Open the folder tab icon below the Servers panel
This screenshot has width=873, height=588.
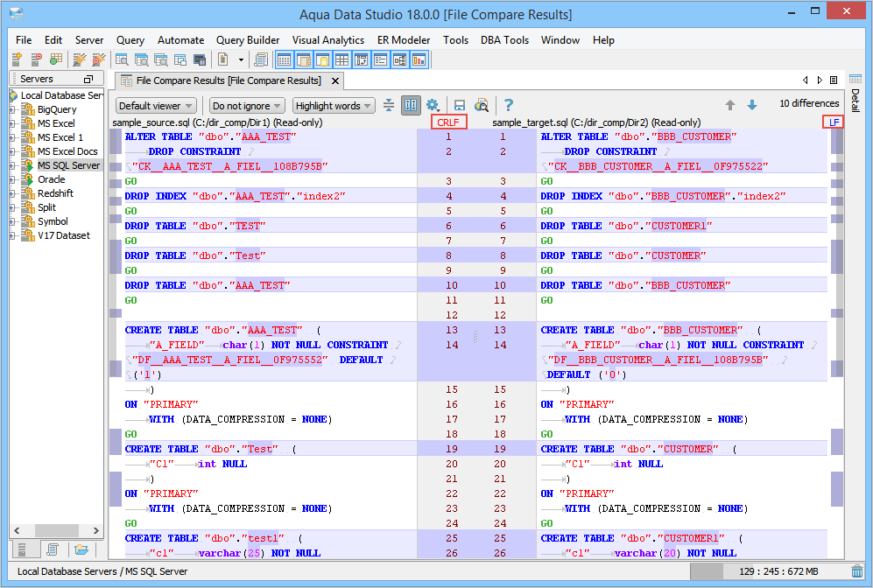[x=81, y=549]
